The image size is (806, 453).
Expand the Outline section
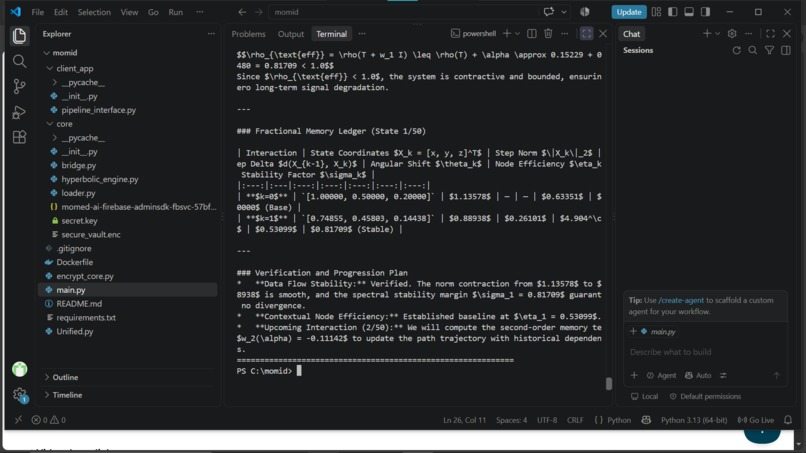65,377
